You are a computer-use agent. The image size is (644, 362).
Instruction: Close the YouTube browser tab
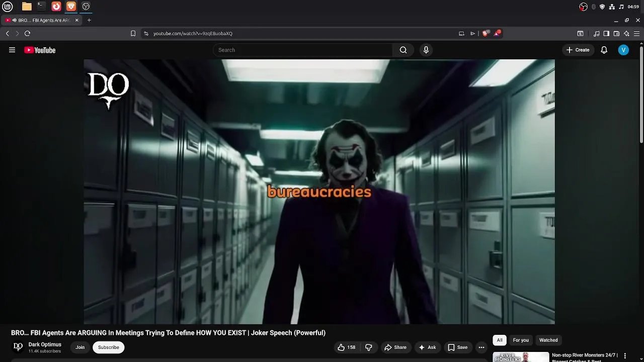pos(77,20)
